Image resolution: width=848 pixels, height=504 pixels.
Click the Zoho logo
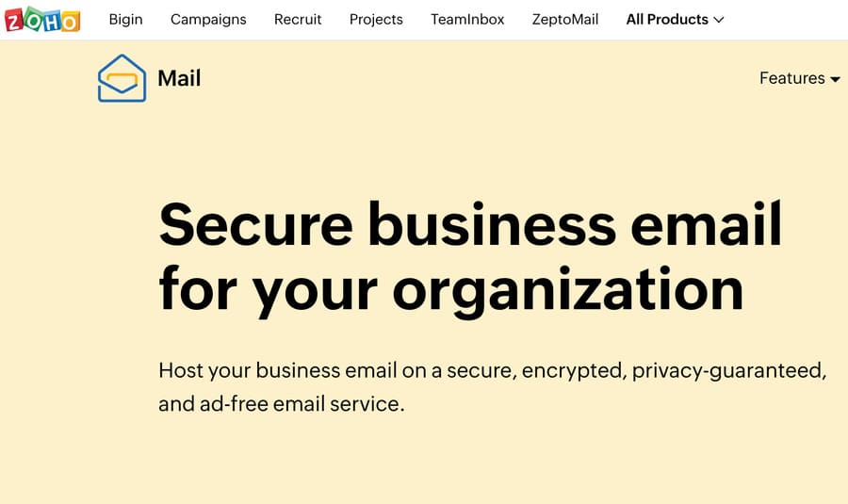[x=43, y=19]
